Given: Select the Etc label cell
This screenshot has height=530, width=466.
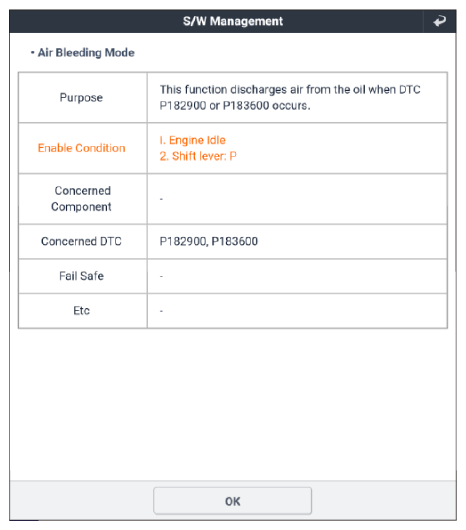Looking at the screenshot, I should point(82,311).
